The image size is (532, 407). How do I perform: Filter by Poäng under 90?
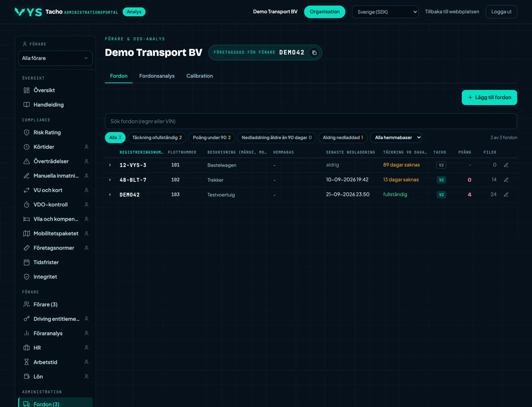click(x=212, y=137)
